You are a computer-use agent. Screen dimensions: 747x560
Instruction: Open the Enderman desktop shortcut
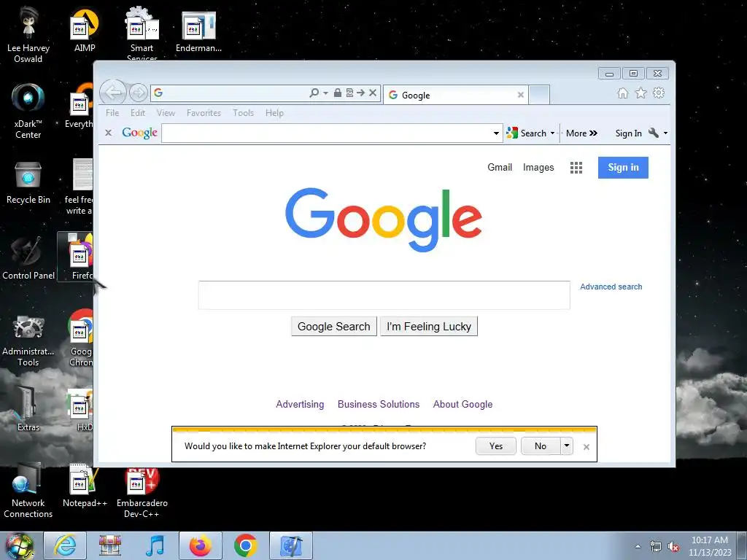pyautogui.click(x=198, y=31)
